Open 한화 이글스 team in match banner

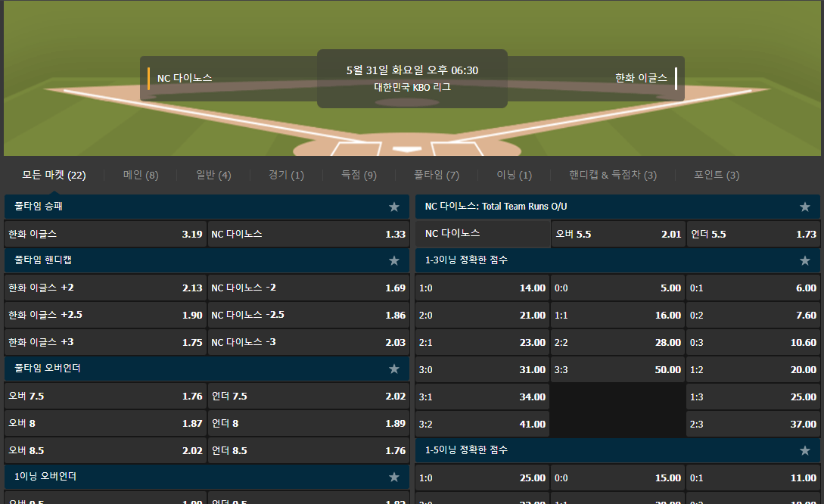click(641, 78)
